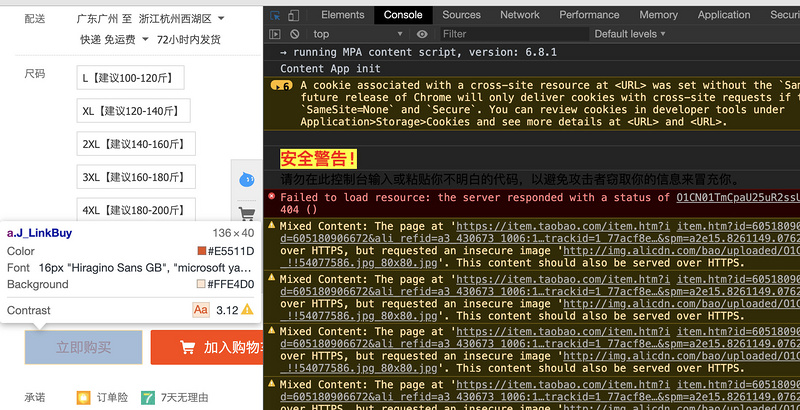Open the Default levels dropdown
Screen dimensions: 800x410
click(630, 34)
